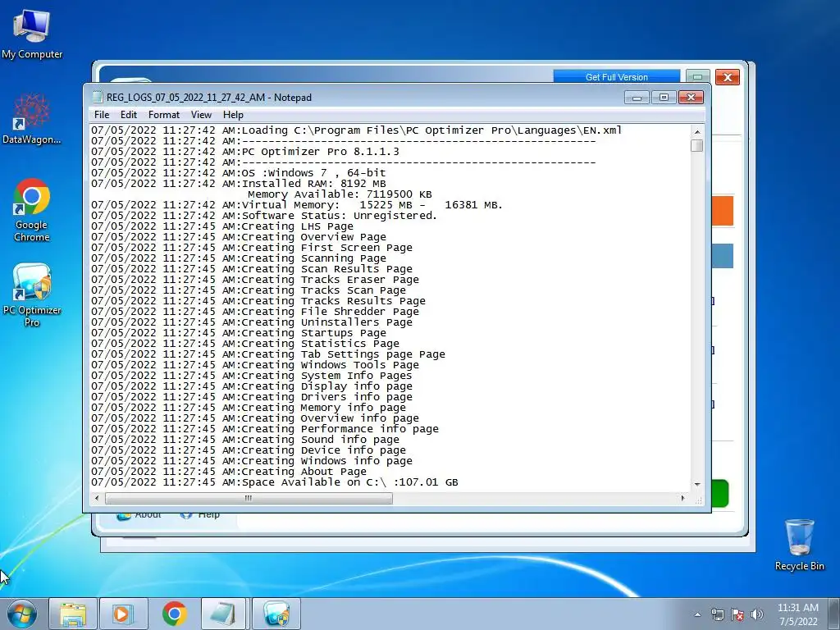
Task: Open the volume control tray icon
Action: tap(757, 614)
